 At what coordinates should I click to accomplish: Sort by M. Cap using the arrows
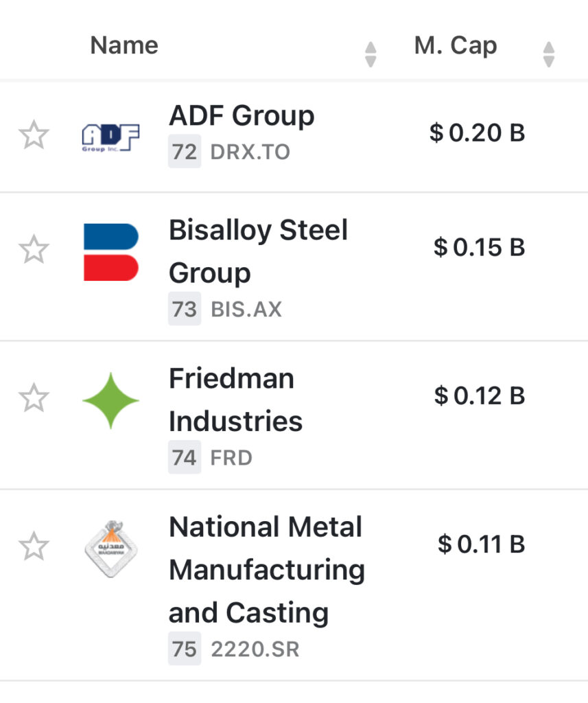548,54
